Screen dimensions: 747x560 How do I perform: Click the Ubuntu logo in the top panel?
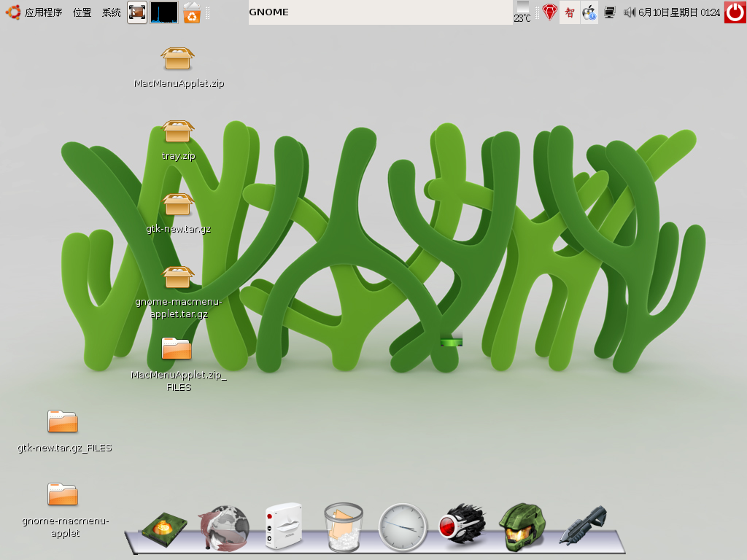(x=13, y=12)
